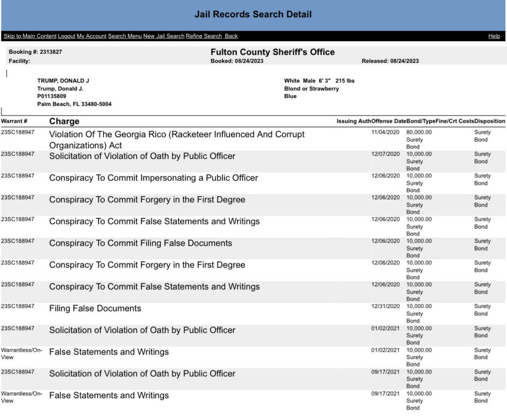Screen dimensions: 507x420
Task: Click the 12/31/2020 offense date
Action: tap(385, 306)
